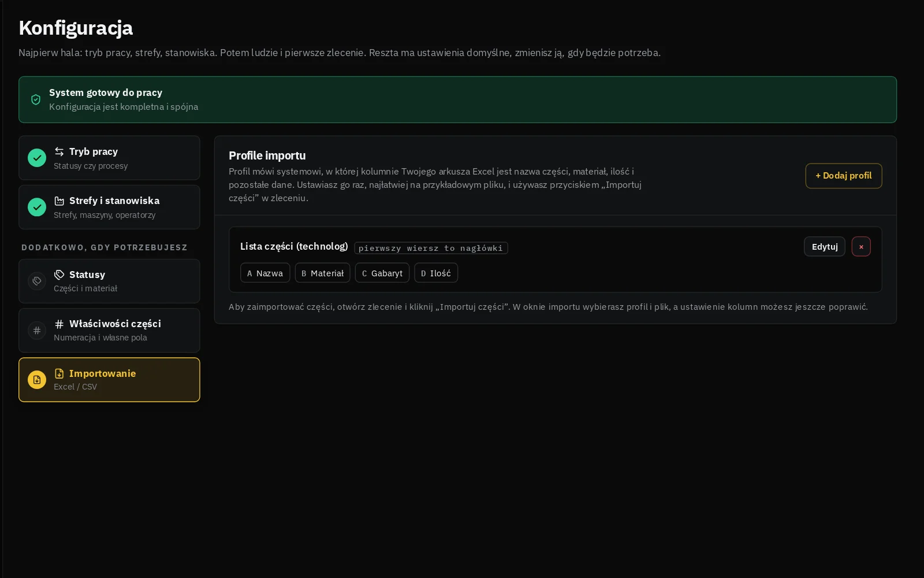Click 'Konfiguracja jest kompletna i spójna' text
The height and width of the screenshot is (578, 924).
[124, 107]
